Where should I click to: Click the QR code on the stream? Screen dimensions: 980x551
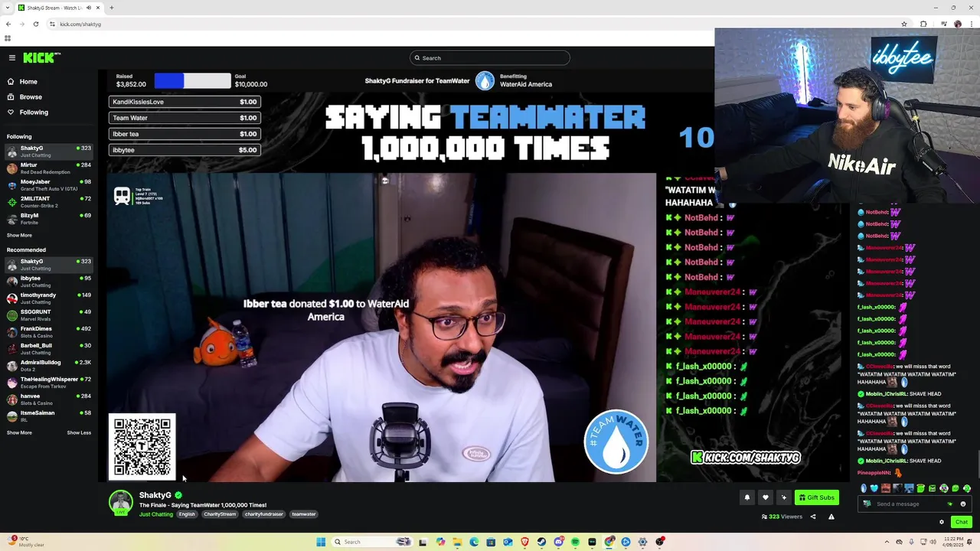[x=142, y=447]
